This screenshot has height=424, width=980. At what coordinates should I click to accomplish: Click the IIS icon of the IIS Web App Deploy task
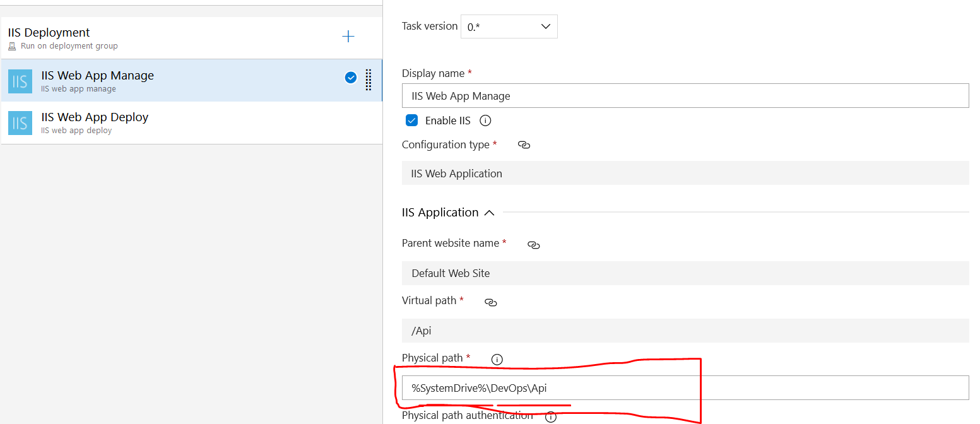tap(20, 123)
